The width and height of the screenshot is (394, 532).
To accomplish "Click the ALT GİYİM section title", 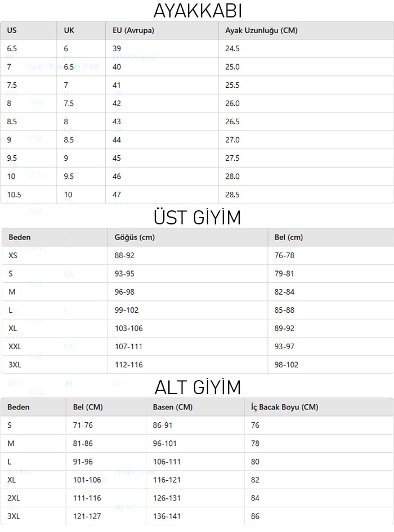I will (197, 387).
